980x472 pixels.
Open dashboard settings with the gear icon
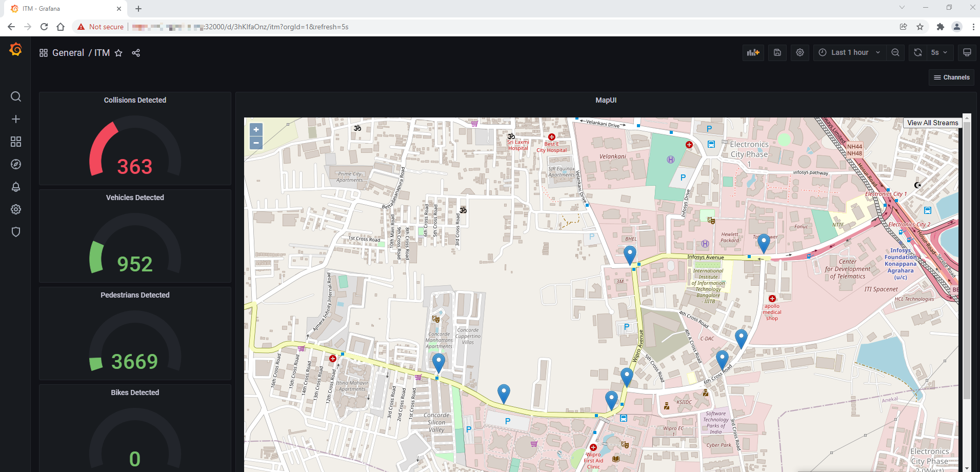[x=799, y=52]
